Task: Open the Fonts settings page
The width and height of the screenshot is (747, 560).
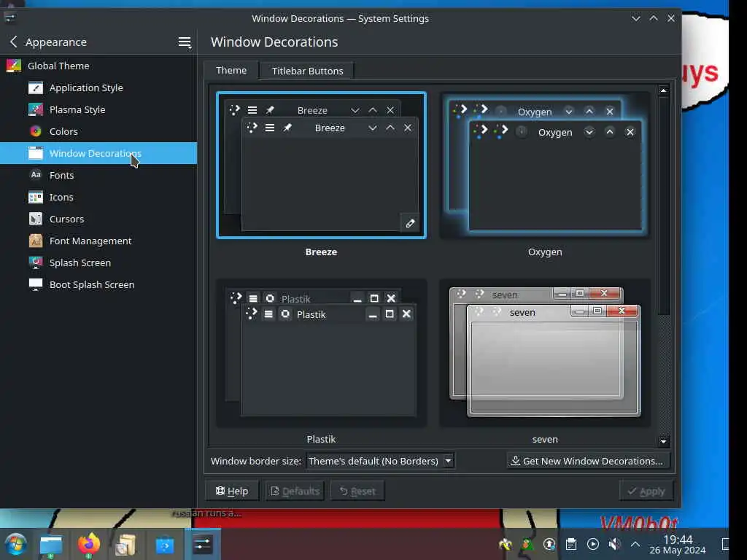Action: tap(98, 175)
